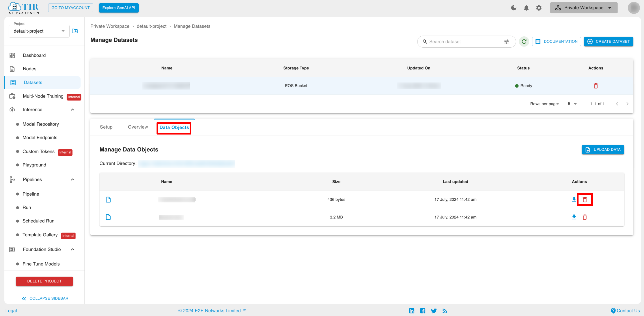Click the delete icon for dataset in table
Image resolution: width=644 pixels, height=316 pixels.
595,86
